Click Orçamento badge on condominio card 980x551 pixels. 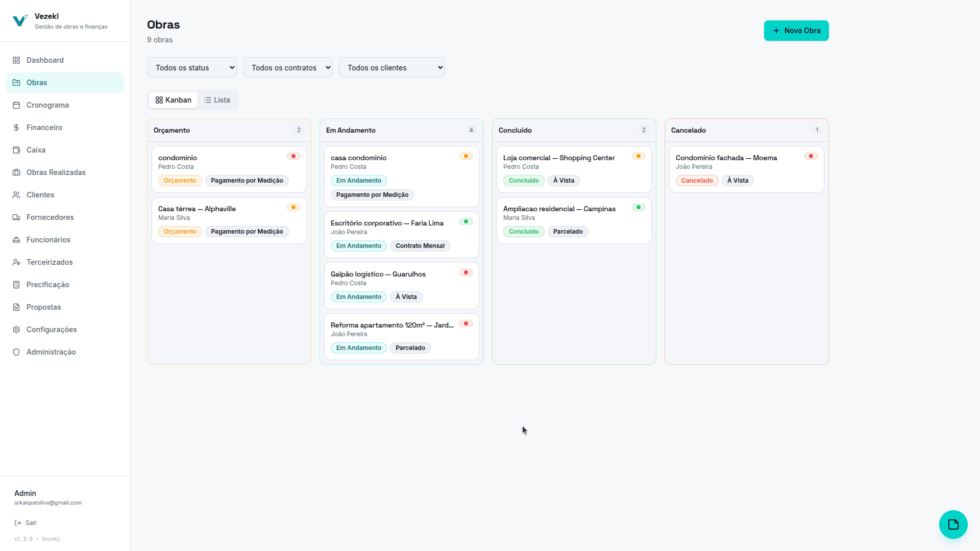(x=180, y=181)
